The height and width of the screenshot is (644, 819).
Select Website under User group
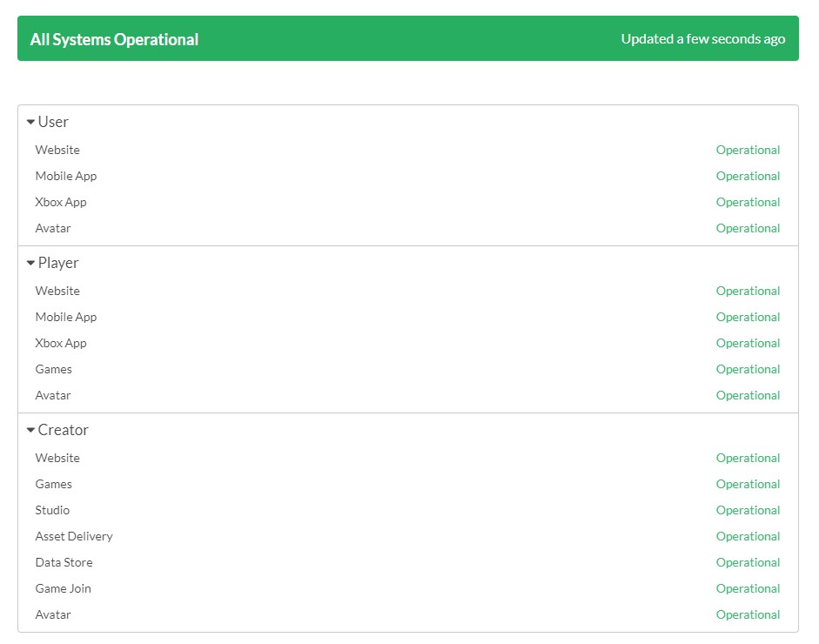coord(57,150)
